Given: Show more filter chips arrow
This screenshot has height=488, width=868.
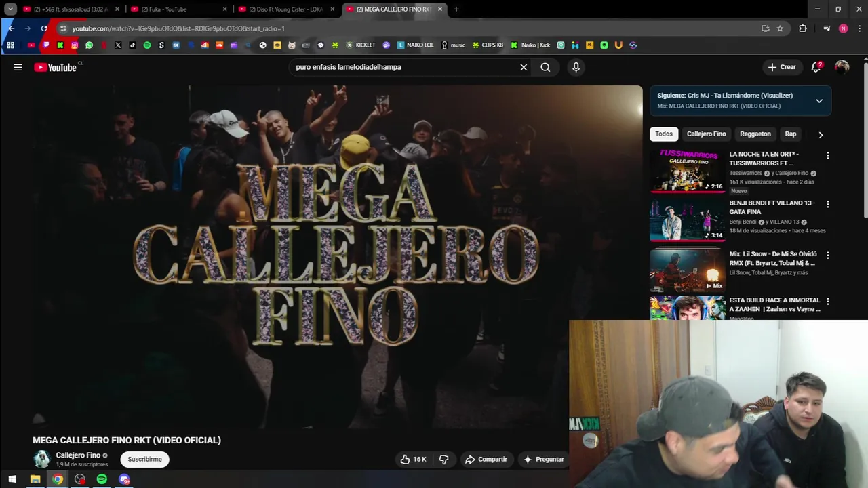Looking at the screenshot, I should (x=821, y=134).
